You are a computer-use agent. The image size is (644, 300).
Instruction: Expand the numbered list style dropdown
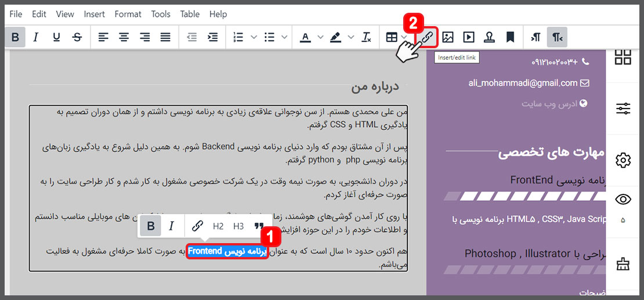(x=254, y=37)
